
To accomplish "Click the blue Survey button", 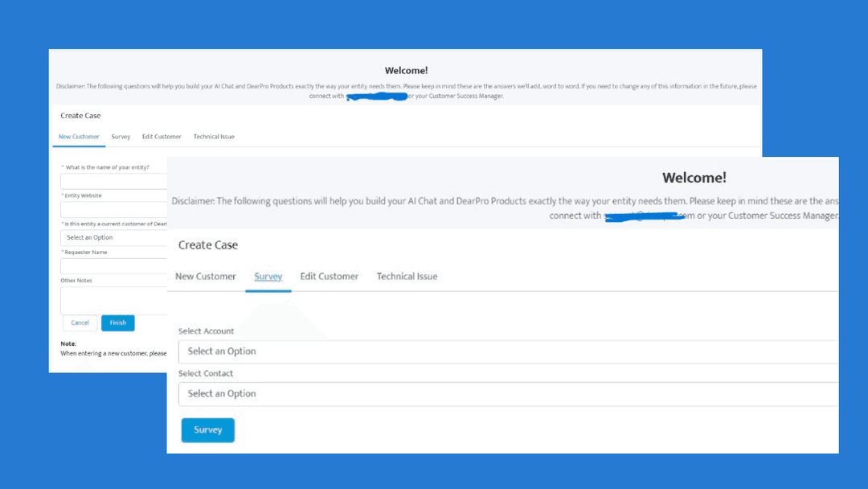I will pos(207,430).
